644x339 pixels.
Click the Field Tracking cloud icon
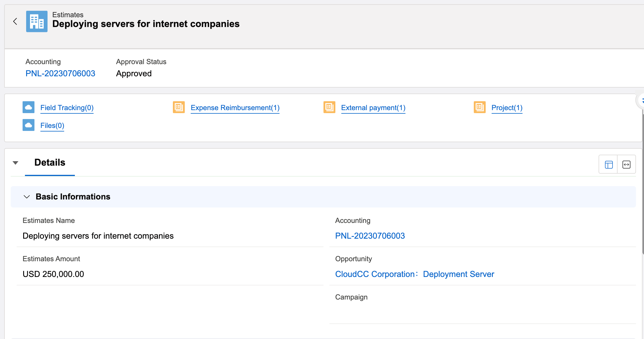tap(29, 107)
